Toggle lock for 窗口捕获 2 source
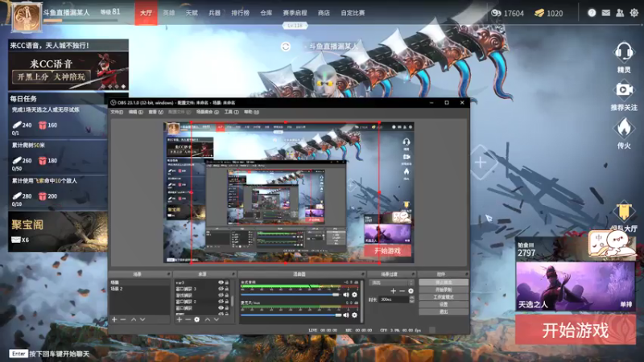Viewport: 644px width, 362px height. click(x=227, y=301)
